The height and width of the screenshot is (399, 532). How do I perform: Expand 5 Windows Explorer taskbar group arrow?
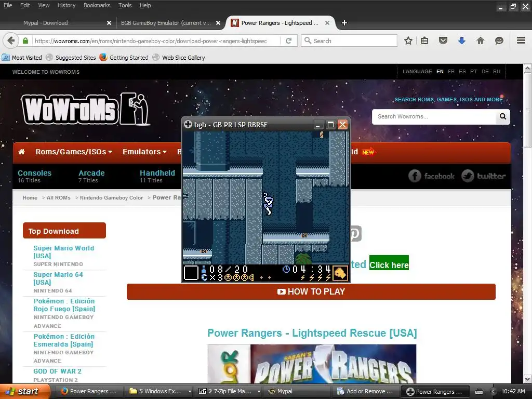[x=190, y=392]
